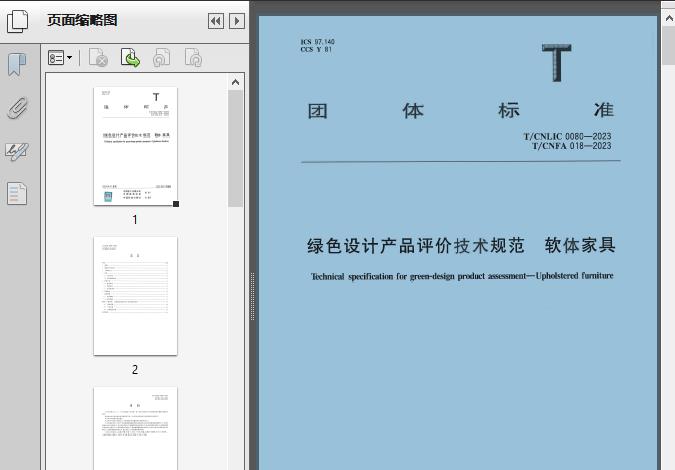Click the thumbnail panel scrollbar thumb
The height and width of the screenshot is (470, 675).
pos(235,148)
